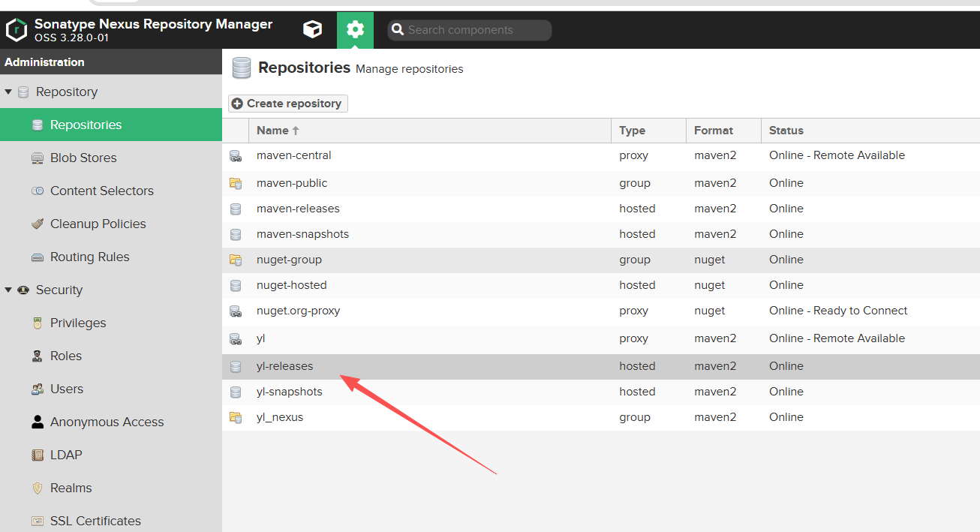Open Realms menu item
This screenshot has height=532, width=980.
tap(111, 488)
